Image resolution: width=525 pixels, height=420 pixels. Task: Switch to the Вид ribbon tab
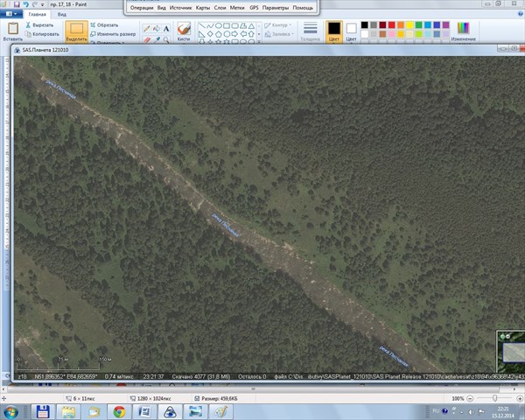pos(62,15)
